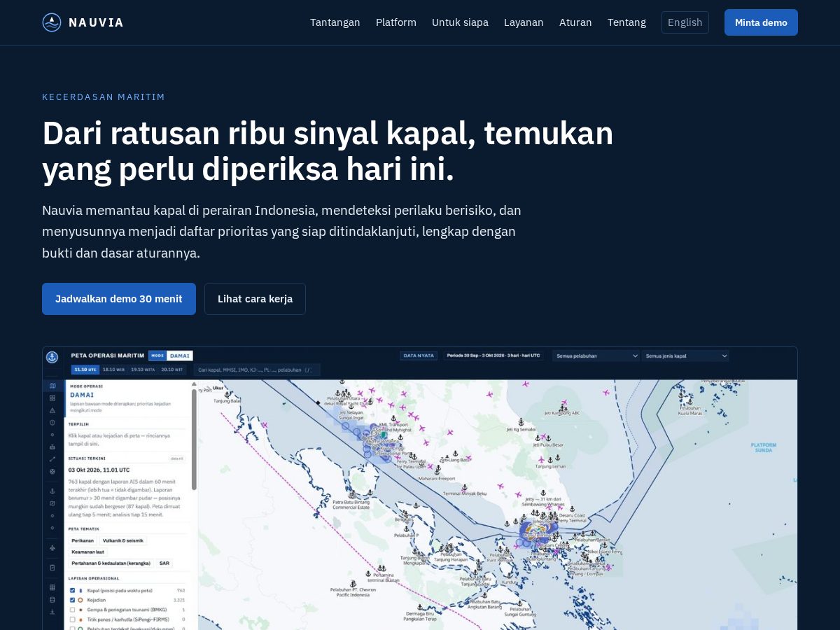Click Lihat cara kerja button
Viewport: 840px width, 630px height.
(255, 299)
